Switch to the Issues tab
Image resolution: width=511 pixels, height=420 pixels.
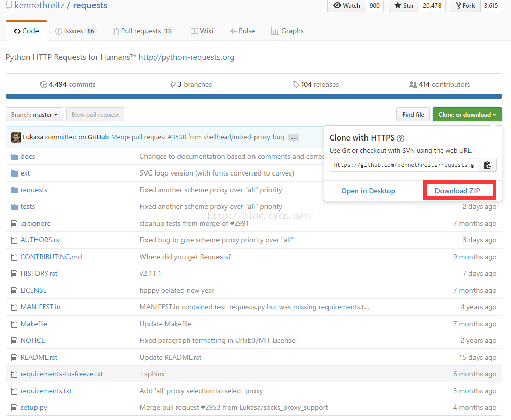click(x=75, y=31)
